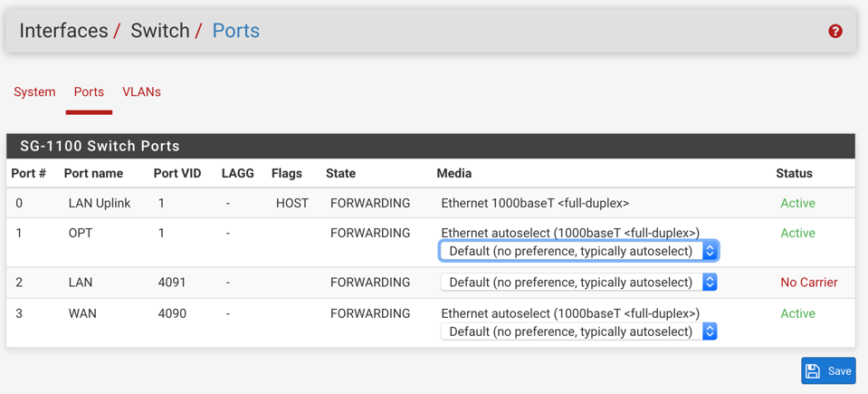
Task: Click the SG-1100 Switch Ports panel header
Action: point(100,147)
